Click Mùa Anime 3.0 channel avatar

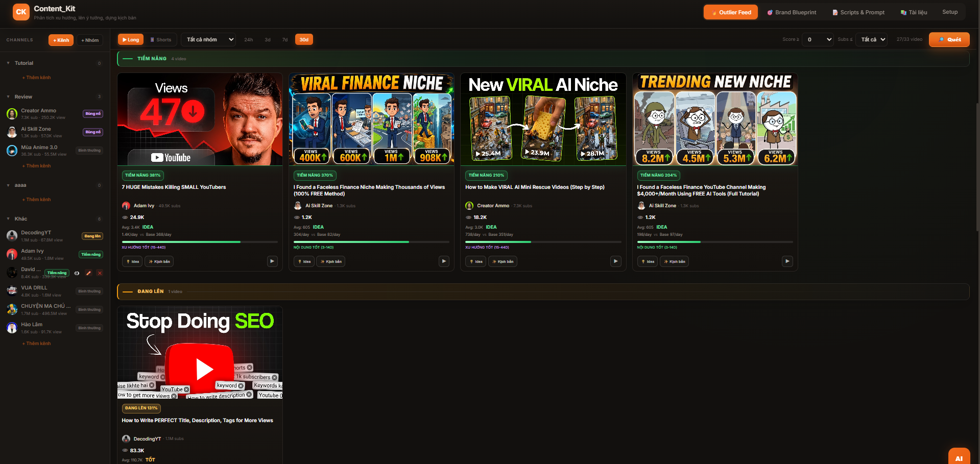pos(12,151)
